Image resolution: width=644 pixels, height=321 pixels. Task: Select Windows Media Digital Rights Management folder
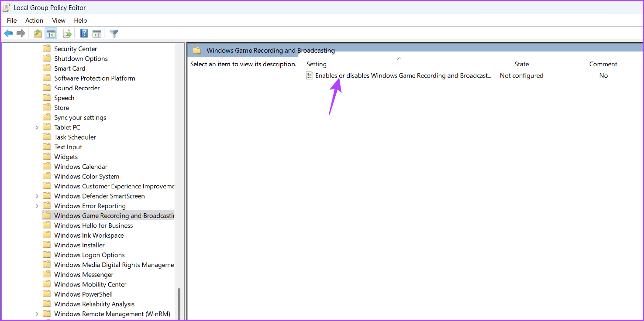pos(114,265)
